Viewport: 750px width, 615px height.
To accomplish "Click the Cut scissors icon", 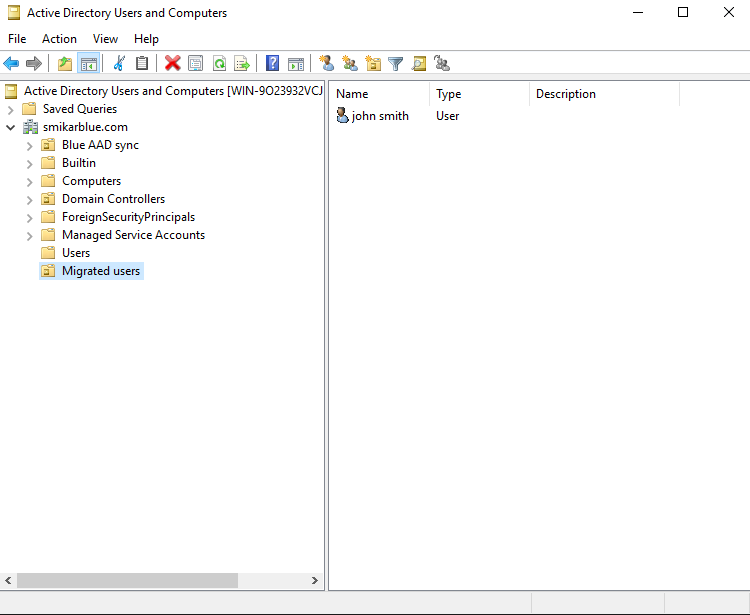I will click(119, 63).
